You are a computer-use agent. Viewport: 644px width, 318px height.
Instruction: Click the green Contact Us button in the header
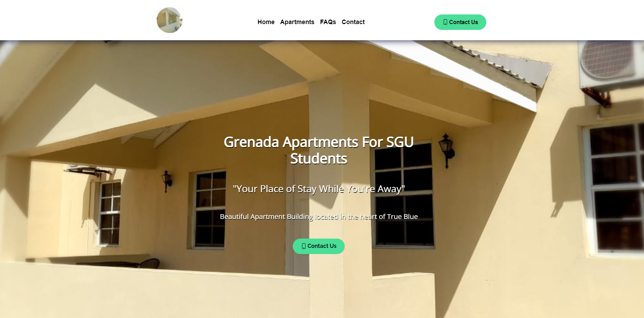460,22
